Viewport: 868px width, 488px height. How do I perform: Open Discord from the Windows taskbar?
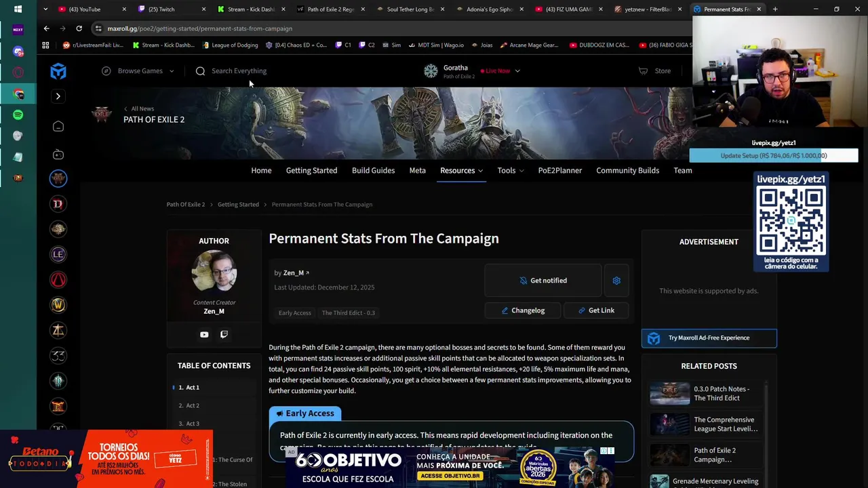18,52
